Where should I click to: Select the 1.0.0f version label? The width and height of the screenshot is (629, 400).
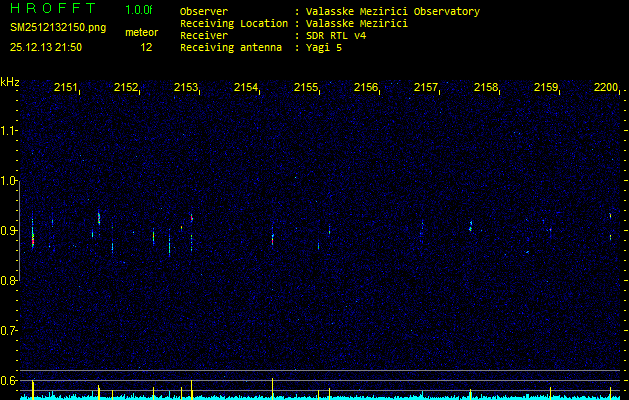tap(139, 10)
